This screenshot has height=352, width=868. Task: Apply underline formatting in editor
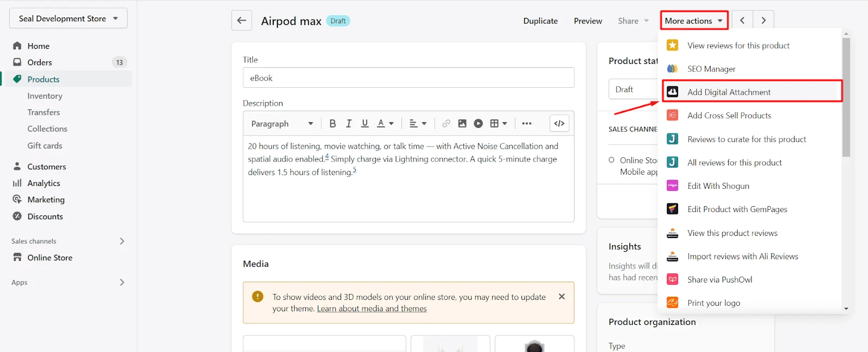[365, 124]
